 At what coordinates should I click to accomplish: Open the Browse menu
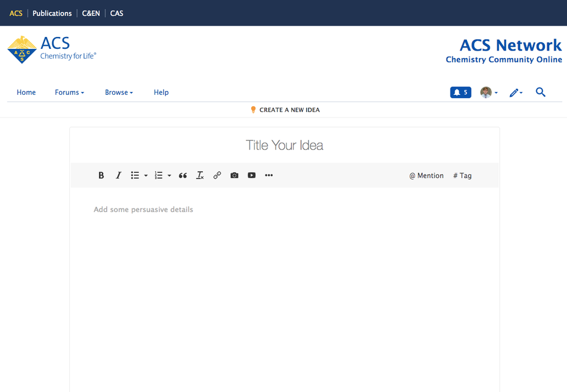tap(119, 93)
